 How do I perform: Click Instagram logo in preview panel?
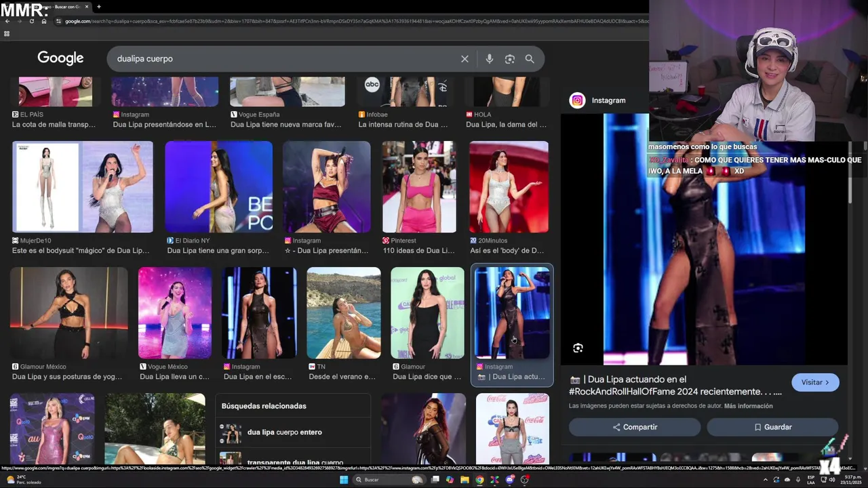(x=577, y=100)
